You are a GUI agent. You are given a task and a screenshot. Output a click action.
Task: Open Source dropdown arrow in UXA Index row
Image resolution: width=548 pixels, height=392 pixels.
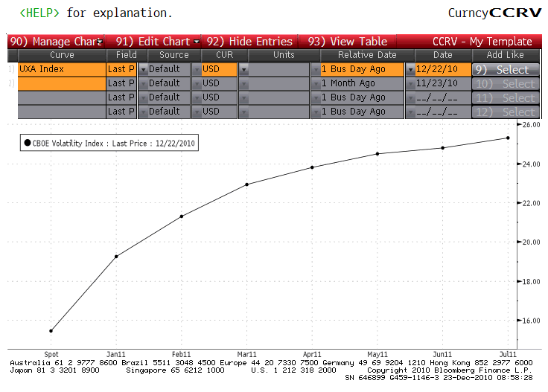(143, 69)
